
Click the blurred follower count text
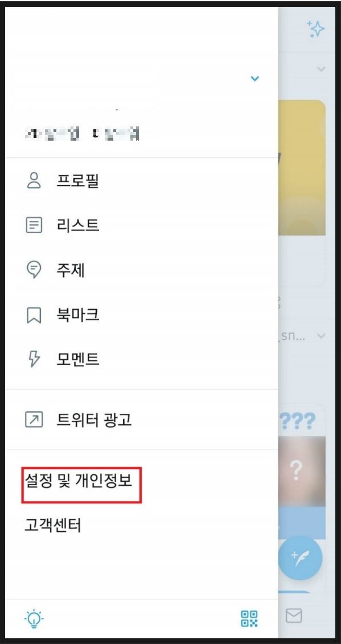(81, 134)
